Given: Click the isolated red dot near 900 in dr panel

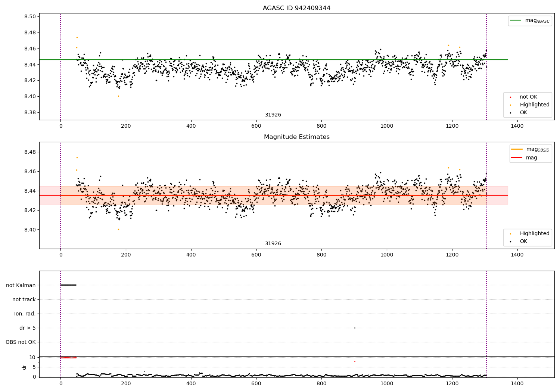Looking at the screenshot, I should (x=355, y=361).
